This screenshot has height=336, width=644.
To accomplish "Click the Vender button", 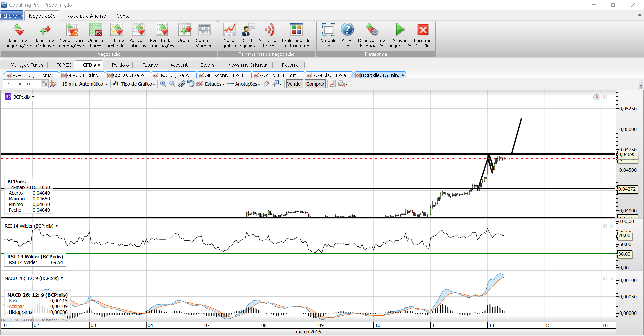I will point(294,84).
